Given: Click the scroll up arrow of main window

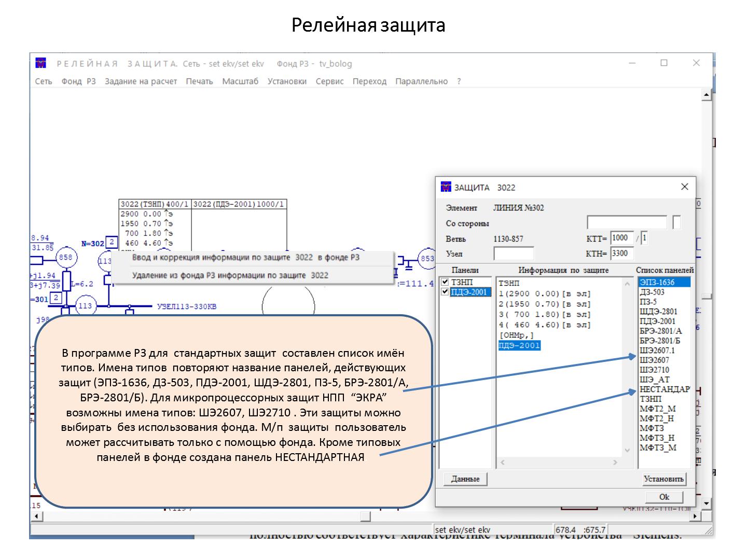Looking at the screenshot, I should [706, 95].
